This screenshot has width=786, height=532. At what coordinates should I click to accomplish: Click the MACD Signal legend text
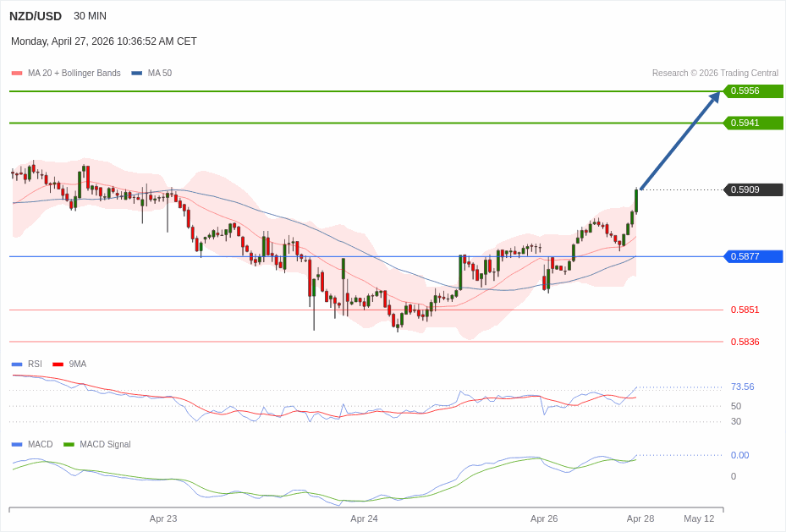click(x=105, y=444)
